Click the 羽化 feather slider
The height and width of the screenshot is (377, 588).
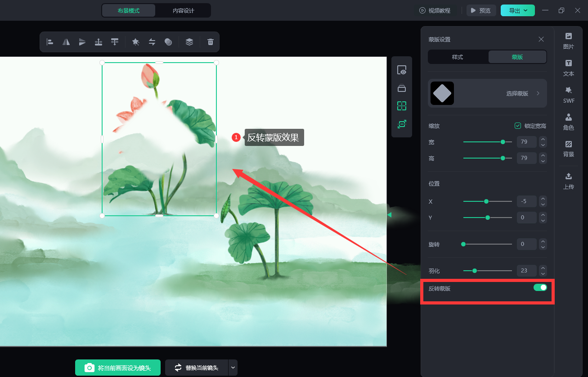point(488,271)
